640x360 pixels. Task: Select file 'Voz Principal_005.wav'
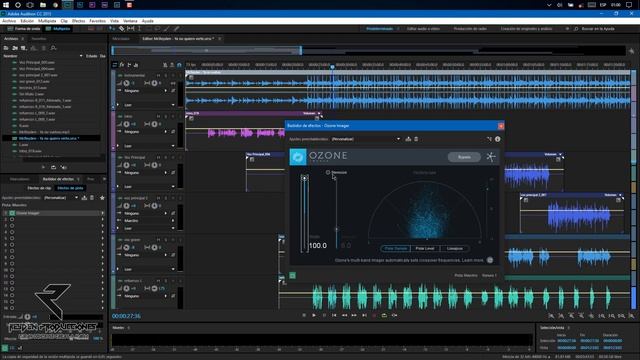tap(37, 62)
